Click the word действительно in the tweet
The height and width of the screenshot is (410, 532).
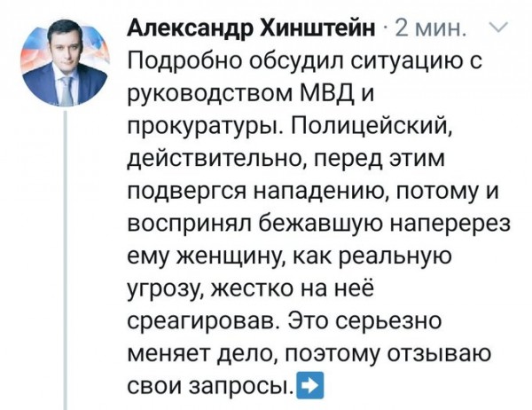(x=218, y=160)
